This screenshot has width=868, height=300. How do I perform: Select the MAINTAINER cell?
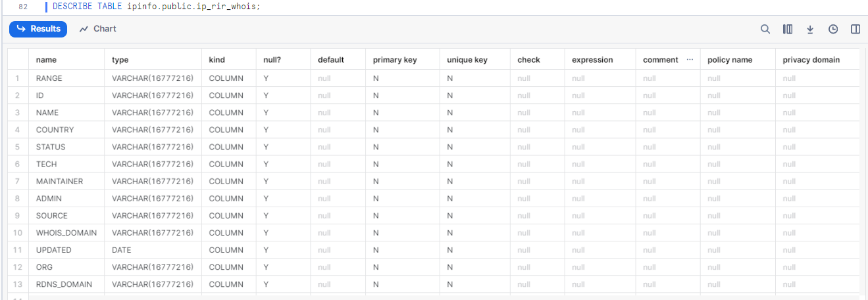tap(66, 181)
